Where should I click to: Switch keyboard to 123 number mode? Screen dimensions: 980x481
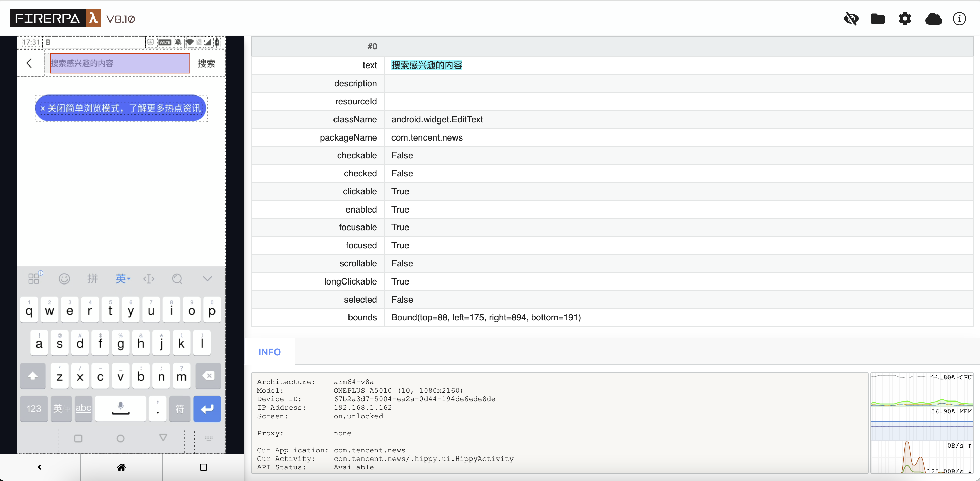pyautogui.click(x=33, y=408)
